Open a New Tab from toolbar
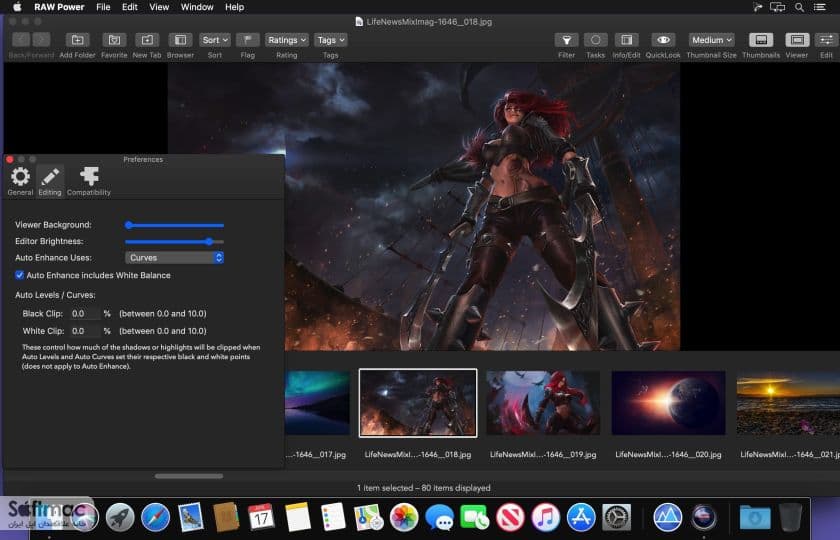840x540 pixels. pos(147,40)
